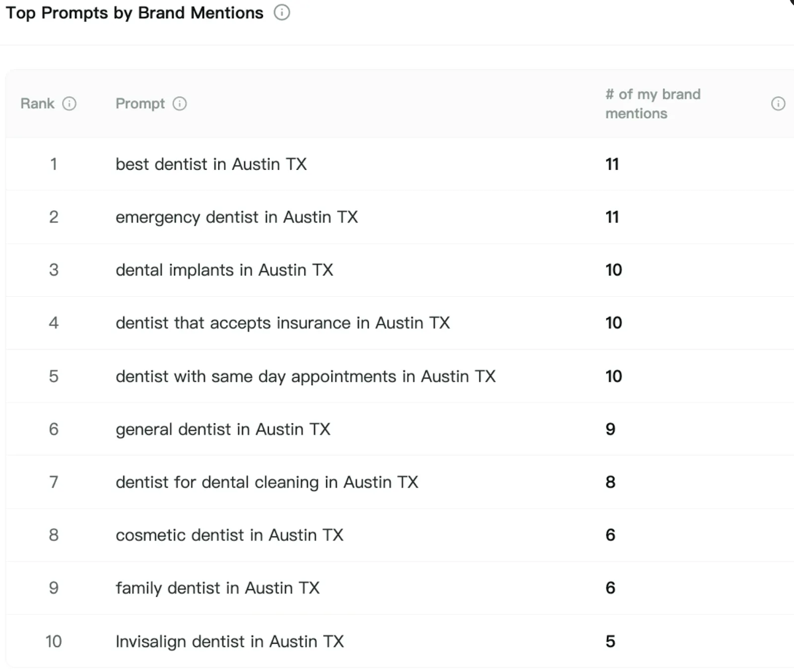Click rank number 10 in the table
Image resolution: width=794 pixels, height=672 pixels.
54,641
